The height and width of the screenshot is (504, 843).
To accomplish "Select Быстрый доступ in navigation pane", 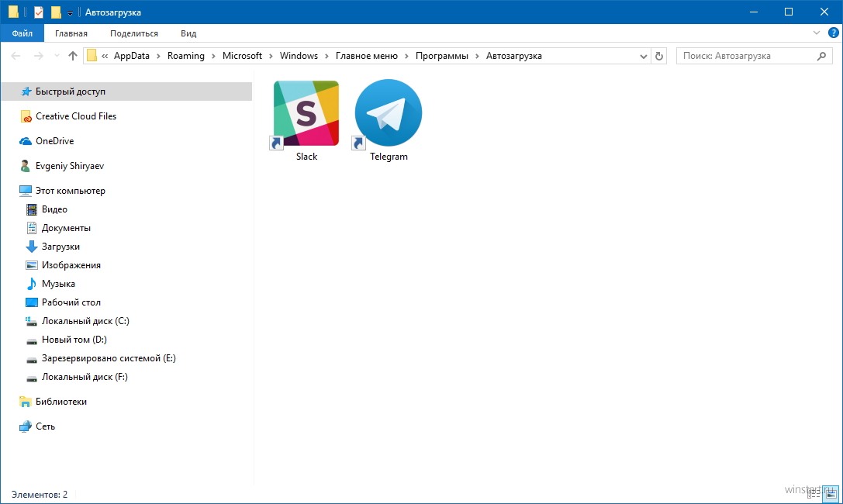I will [x=127, y=91].
